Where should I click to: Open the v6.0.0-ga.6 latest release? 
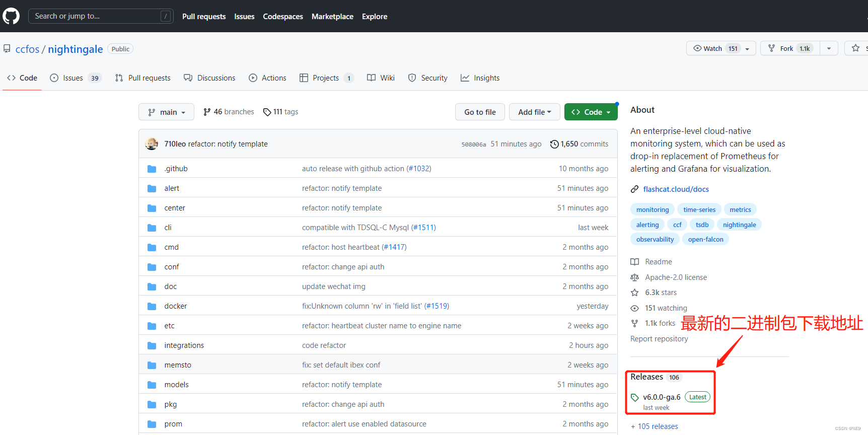[x=662, y=397]
